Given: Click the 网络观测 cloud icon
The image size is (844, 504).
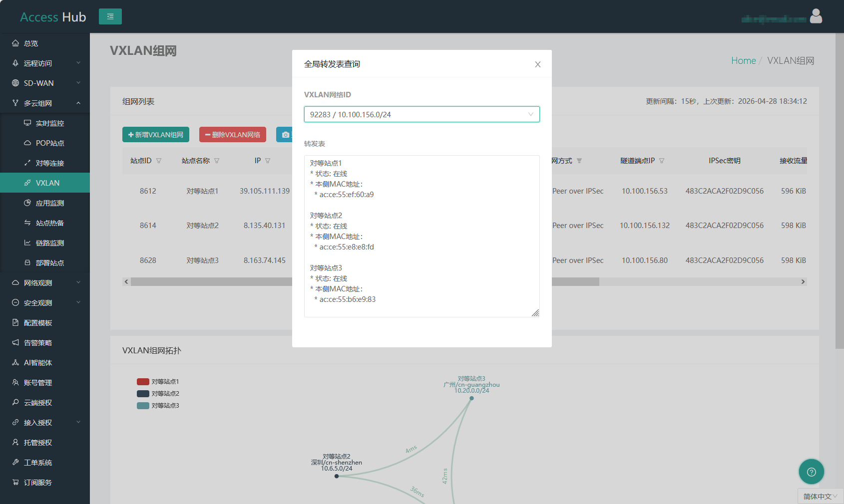Looking at the screenshot, I should click(x=15, y=283).
